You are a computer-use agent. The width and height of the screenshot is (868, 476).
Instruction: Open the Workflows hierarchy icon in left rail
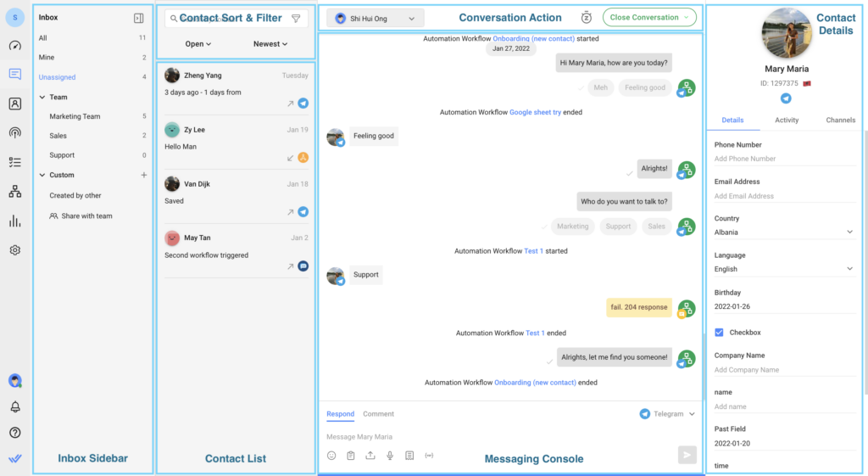(x=15, y=192)
